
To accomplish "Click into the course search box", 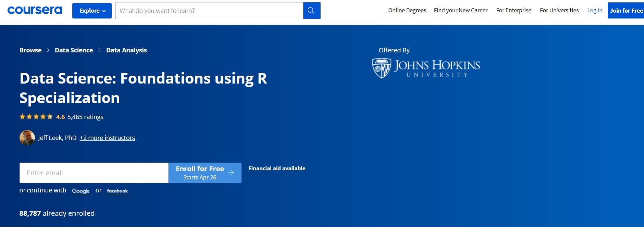I will 209,11.
